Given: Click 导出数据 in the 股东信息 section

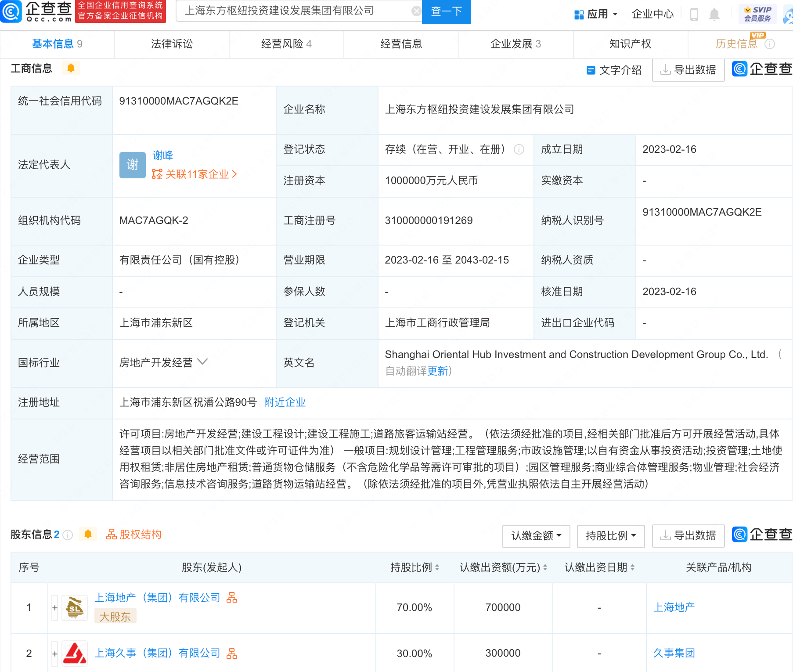Looking at the screenshot, I should [688, 536].
